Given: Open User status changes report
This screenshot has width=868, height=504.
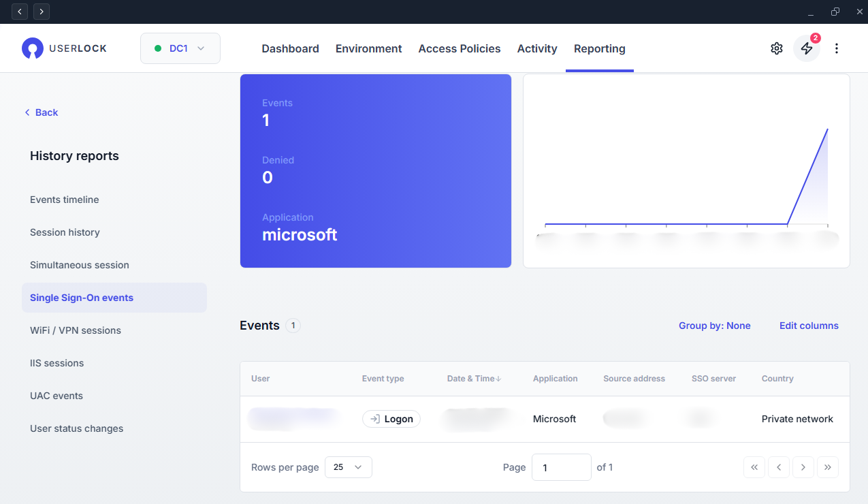Looking at the screenshot, I should tap(77, 428).
